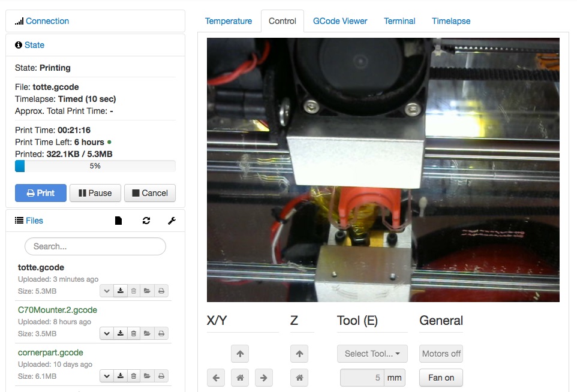
Task: Open the Timelapse tab
Action: click(451, 21)
